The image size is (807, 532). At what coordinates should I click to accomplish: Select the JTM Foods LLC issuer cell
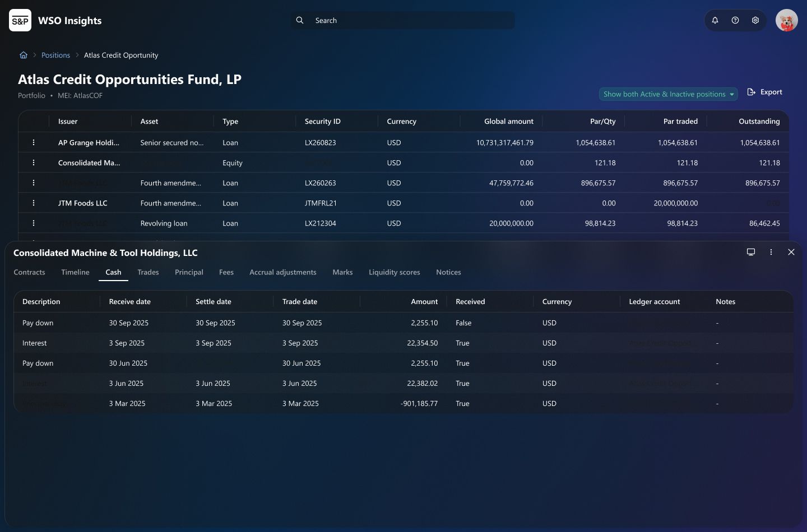point(83,203)
